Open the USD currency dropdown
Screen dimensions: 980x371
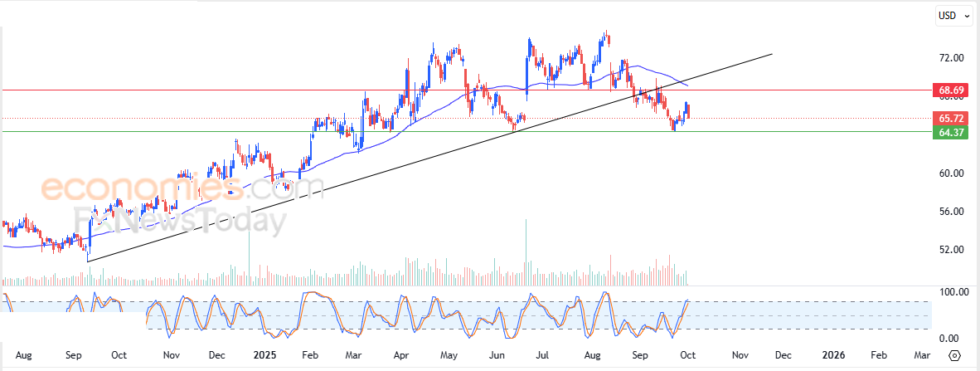tap(953, 16)
